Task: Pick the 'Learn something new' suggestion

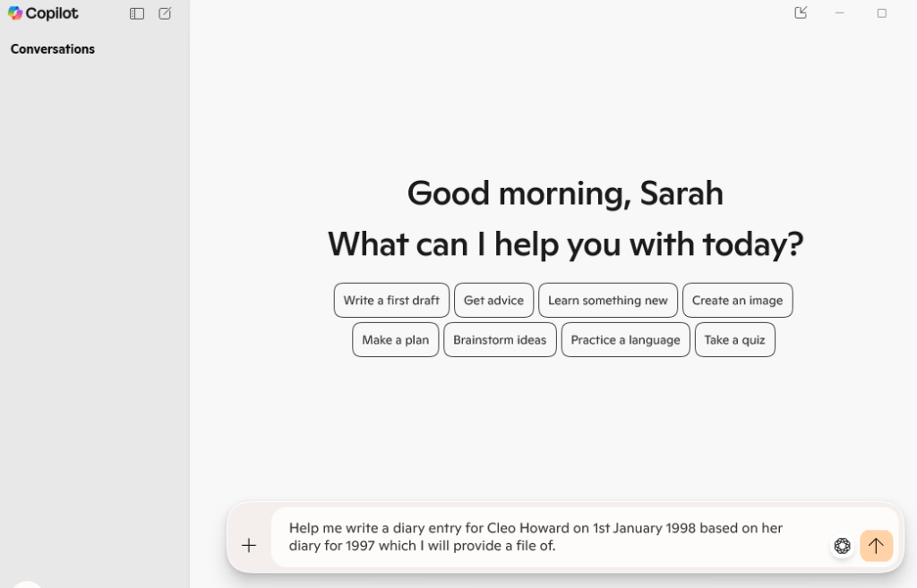Action: pyautogui.click(x=608, y=301)
